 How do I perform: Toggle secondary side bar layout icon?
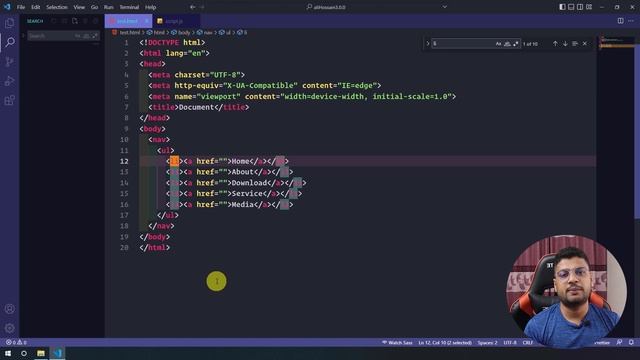coord(580,7)
